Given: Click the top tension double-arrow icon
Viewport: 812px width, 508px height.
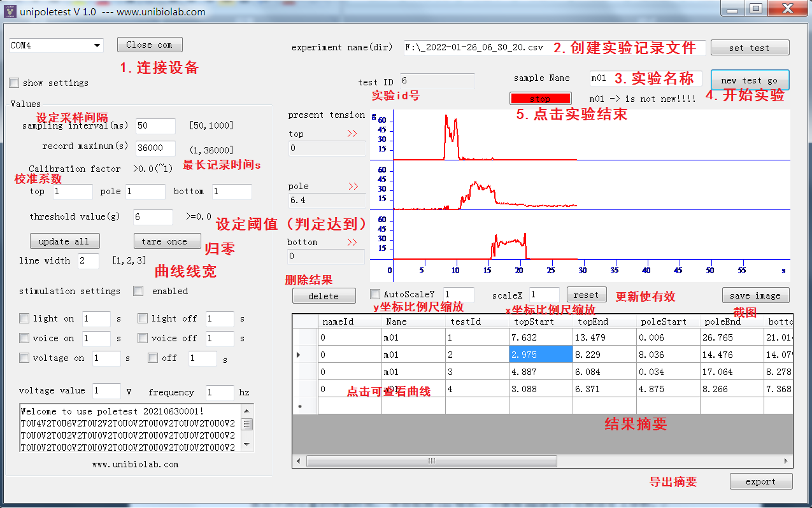Looking at the screenshot, I should pyautogui.click(x=352, y=134).
